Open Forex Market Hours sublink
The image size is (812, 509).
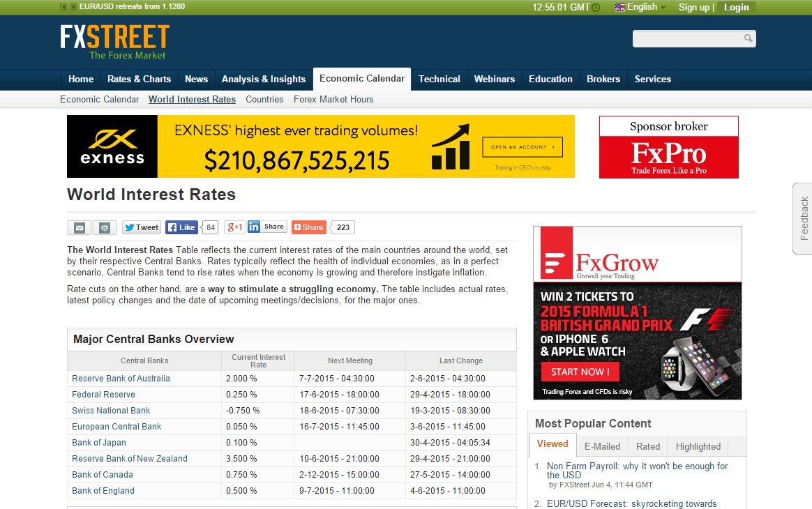pos(333,100)
